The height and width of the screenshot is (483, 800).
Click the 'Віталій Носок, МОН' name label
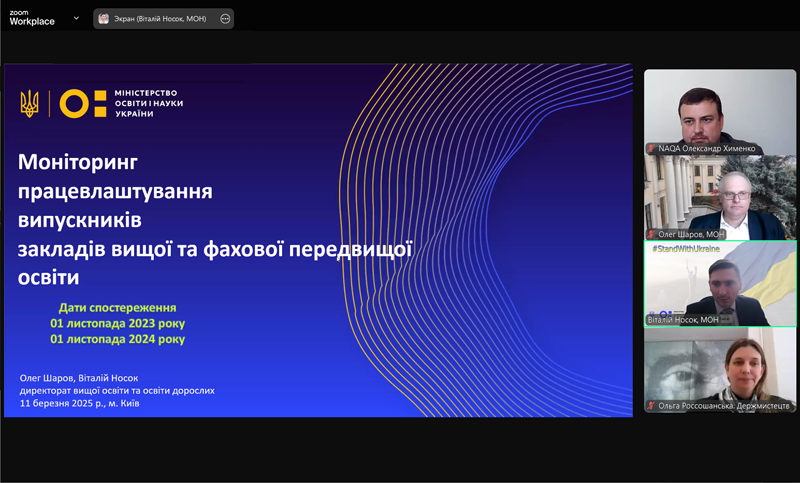(x=683, y=320)
